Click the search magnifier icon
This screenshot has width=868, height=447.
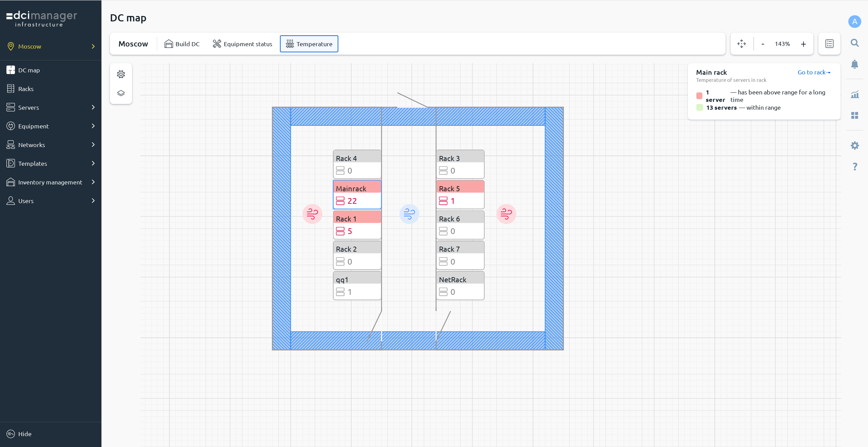coord(854,43)
